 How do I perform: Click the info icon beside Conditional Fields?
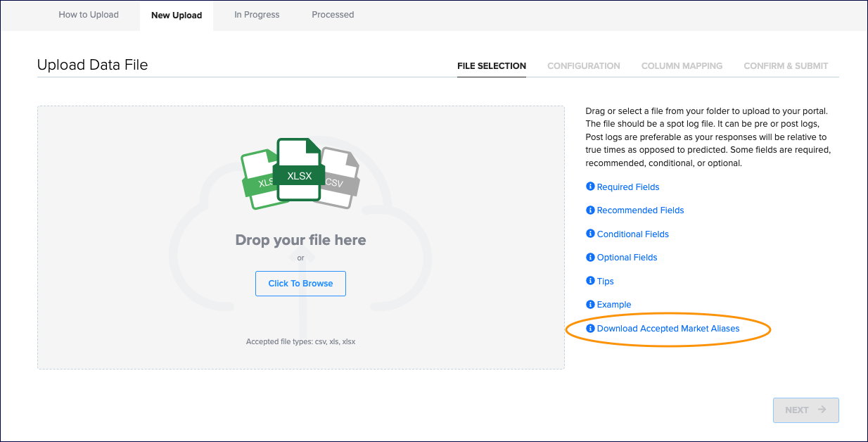pyautogui.click(x=590, y=234)
